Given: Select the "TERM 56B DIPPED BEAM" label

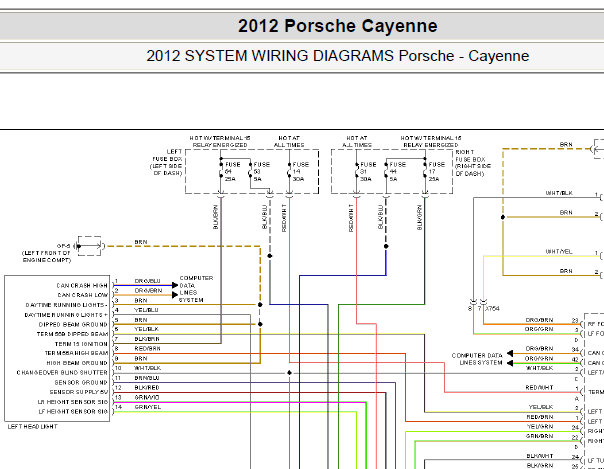Looking at the screenshot, I should [72, 334].
